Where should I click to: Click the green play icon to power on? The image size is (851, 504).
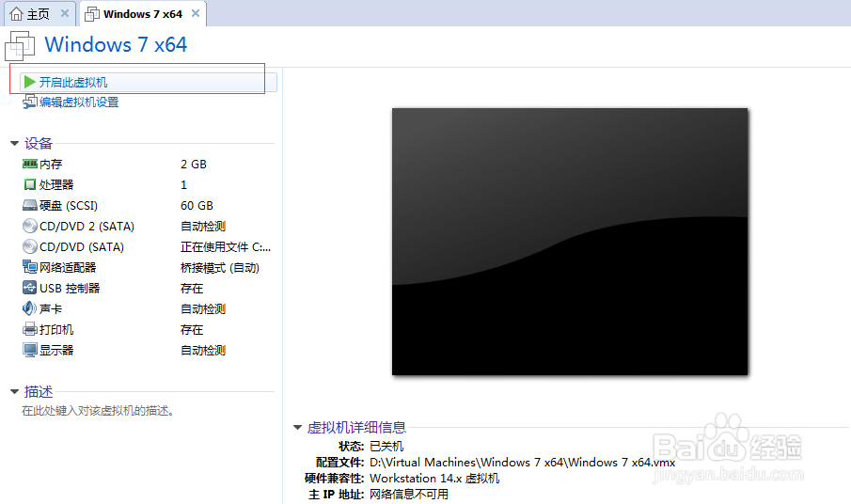pos(30,82)
